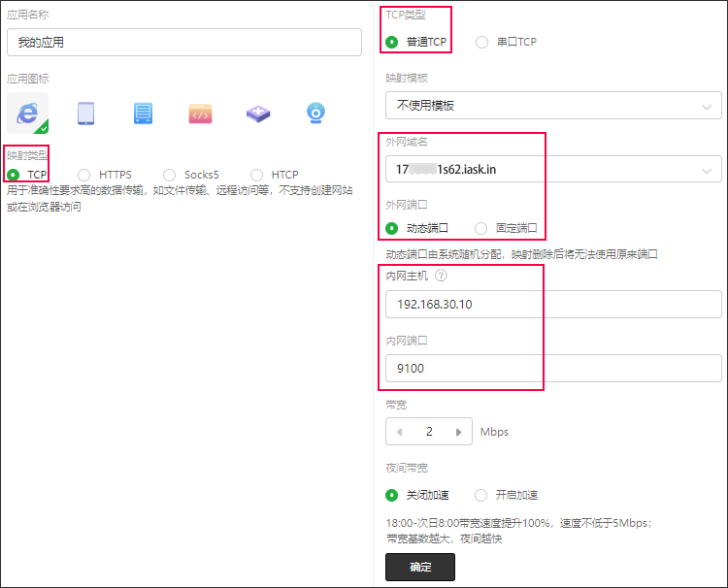Image resolution: width=728 pixels, height=588 pixels.
Task: Focus the 内网端口 field showing 9100
Action: click(553, 369)
